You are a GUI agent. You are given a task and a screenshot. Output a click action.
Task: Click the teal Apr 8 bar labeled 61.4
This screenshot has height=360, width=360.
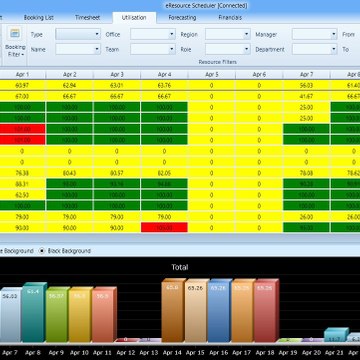34,313
